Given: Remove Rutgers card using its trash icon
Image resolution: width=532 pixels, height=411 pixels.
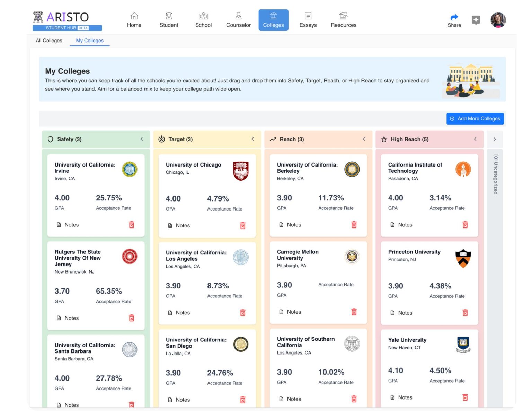Looking at the screenshot, I should tap(132, 318).
